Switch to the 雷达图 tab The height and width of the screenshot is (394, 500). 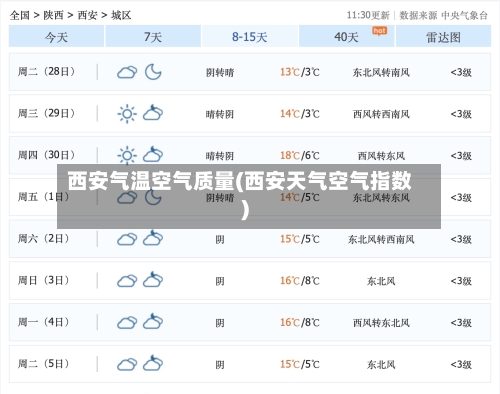[x=443, y=36]
